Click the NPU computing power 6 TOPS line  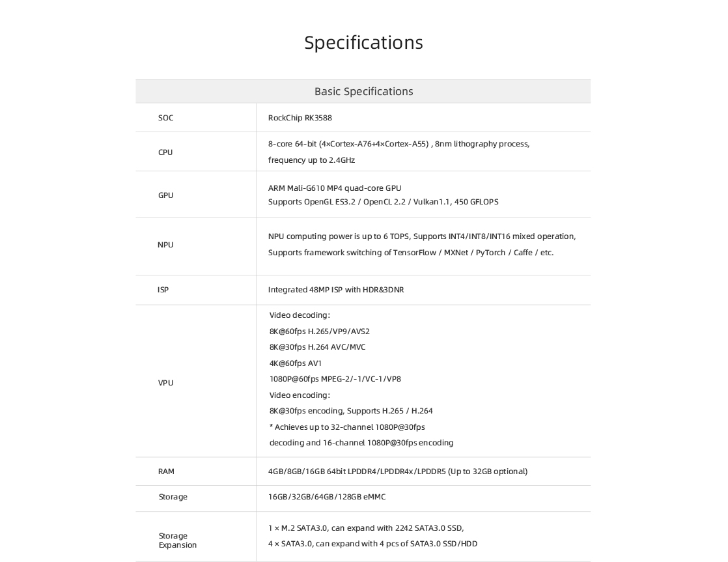coord(421,236)
